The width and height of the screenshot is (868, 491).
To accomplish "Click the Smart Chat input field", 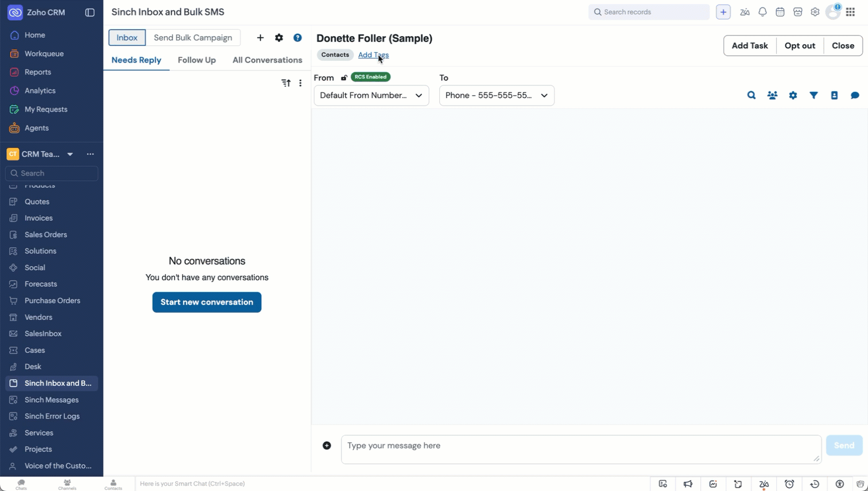I will pos(393,484).
